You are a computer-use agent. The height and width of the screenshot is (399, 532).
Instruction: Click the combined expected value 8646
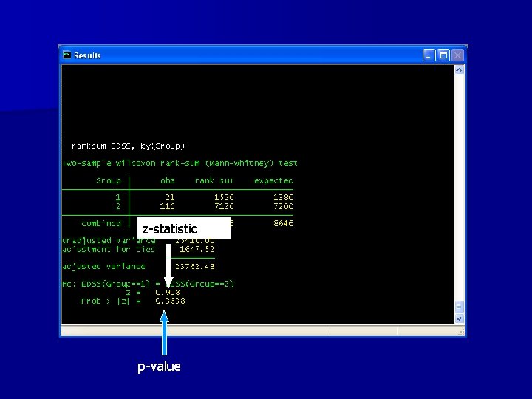283,223
